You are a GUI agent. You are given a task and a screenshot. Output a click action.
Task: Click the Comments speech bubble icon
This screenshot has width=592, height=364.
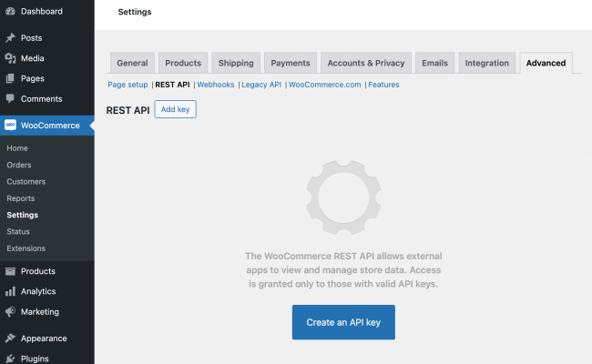tap(11, 99)
